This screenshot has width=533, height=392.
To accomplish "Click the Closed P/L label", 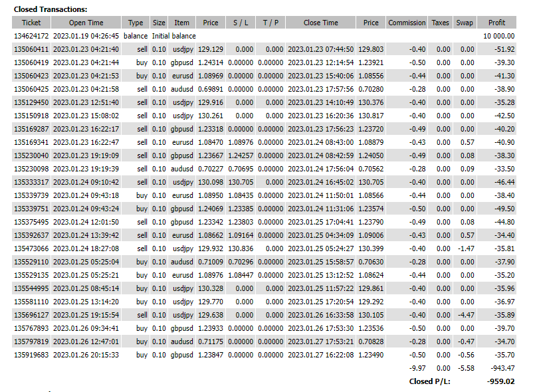I will [x=430, y=381].
